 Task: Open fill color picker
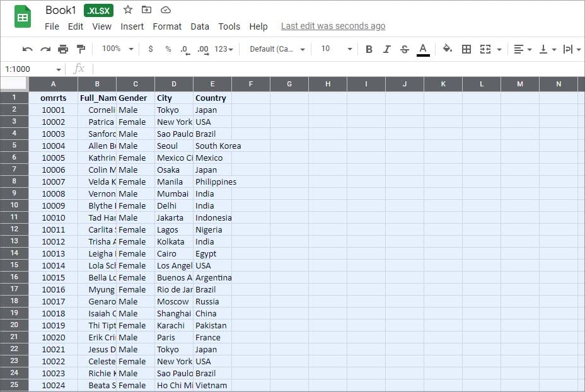tap(447, 49)
